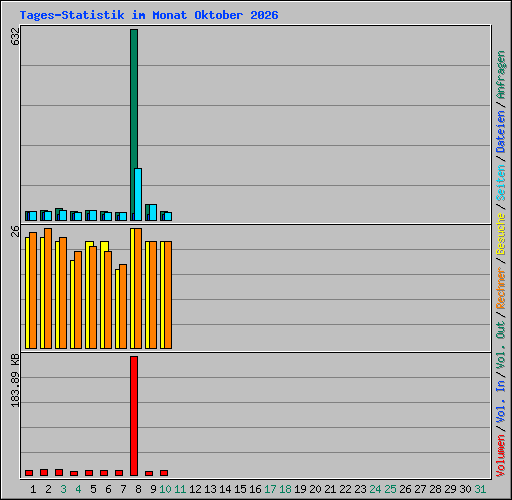The width and height of the screenshot is (512, 500).
Task: Click the Anfragen legend label
Action: [x=501, y=75]
